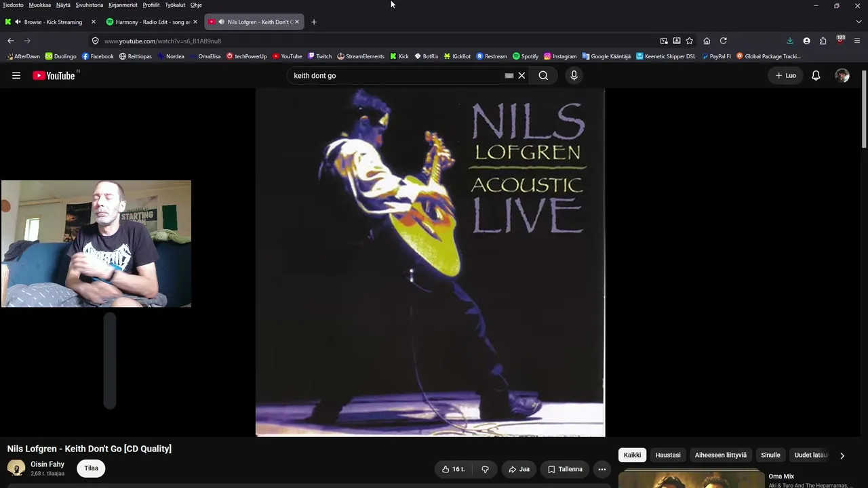This screenshot has width=868, height=488.
Task: Clear the search box with the X
Action: 521,75
